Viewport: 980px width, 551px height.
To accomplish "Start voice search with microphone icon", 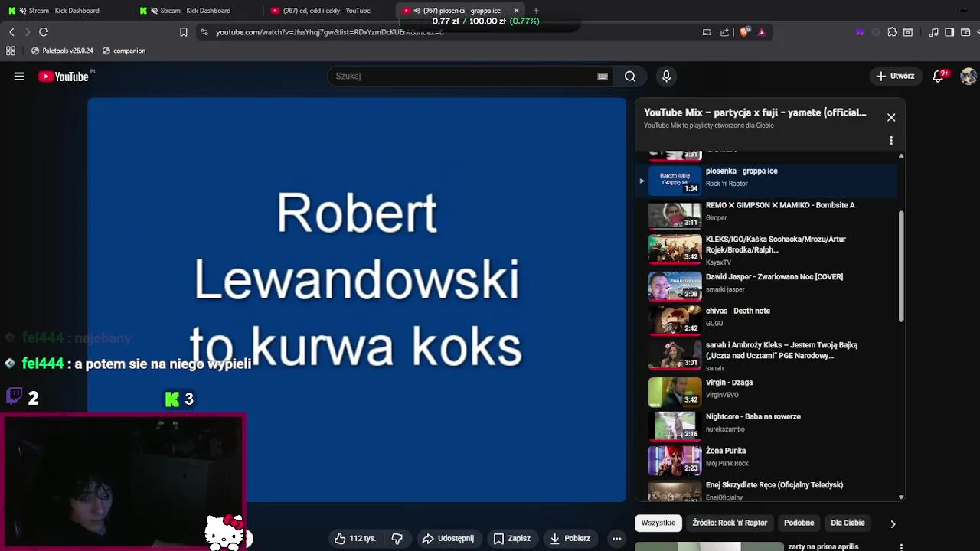I will pyautogui.click(x=666, y=77).
